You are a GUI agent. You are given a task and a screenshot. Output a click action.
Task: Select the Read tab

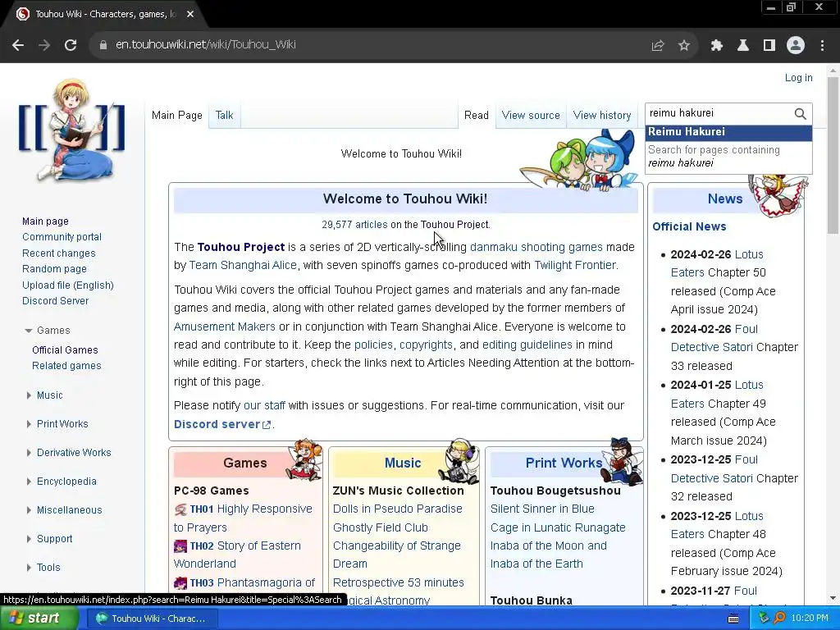point(477,115)
